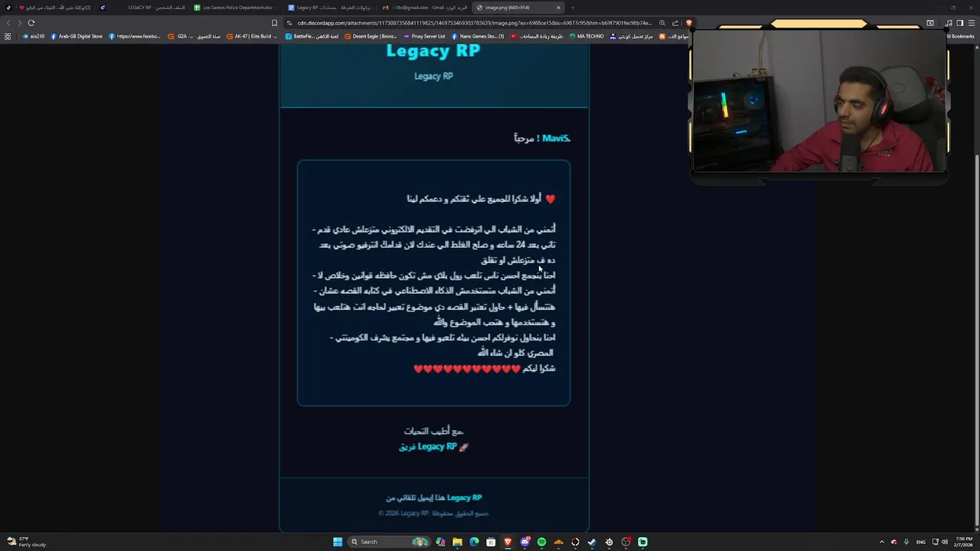This screenshot has width=980, height=551.
Task: Open the Brave main hamburger menu
Action: [x=971, y=23]
